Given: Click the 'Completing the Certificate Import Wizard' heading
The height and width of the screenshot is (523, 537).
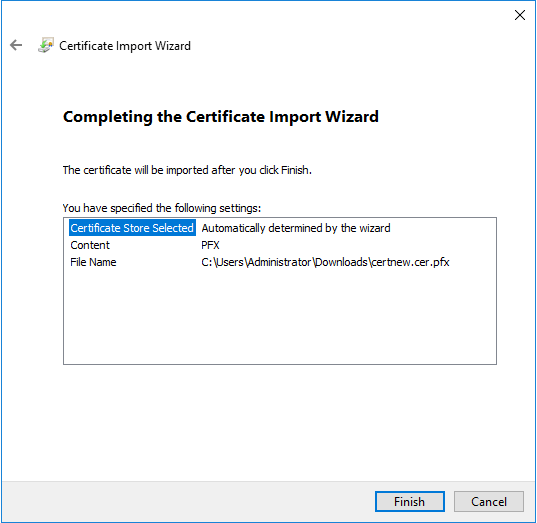Looking at the screenshot, I should click(x=221, y=117).
